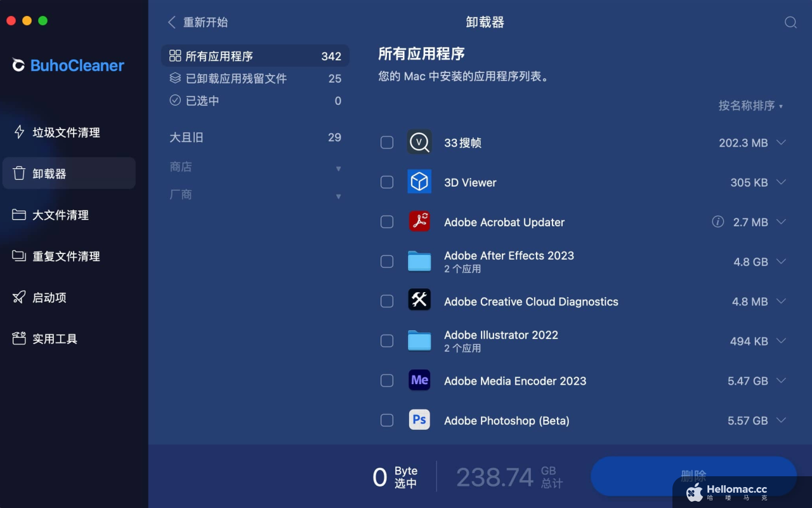This screenshot has height=508, width=812.
Task: Expand the Adobe Acrobat Updater row chevron
Action: coord(781,222)
